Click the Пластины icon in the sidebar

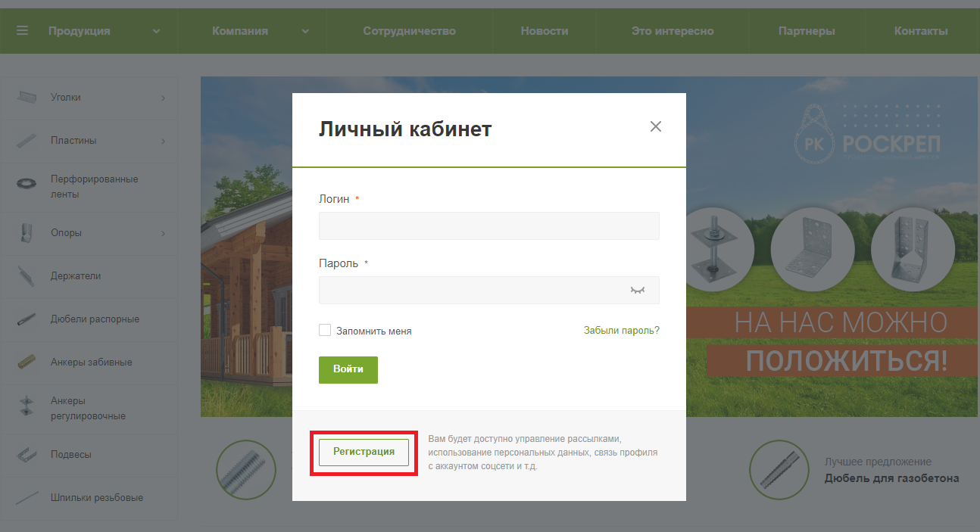27,140
